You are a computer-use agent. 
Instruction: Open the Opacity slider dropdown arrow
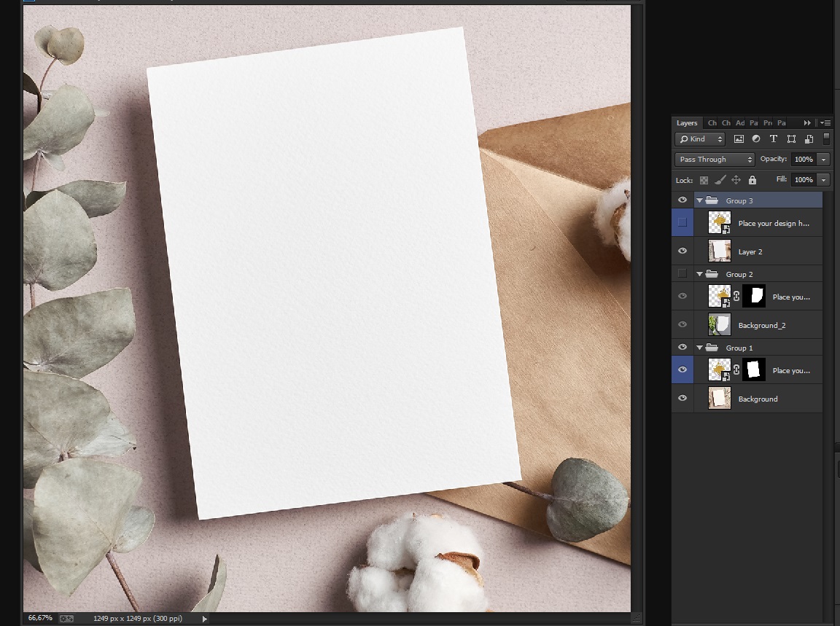(x=823, y=160)
